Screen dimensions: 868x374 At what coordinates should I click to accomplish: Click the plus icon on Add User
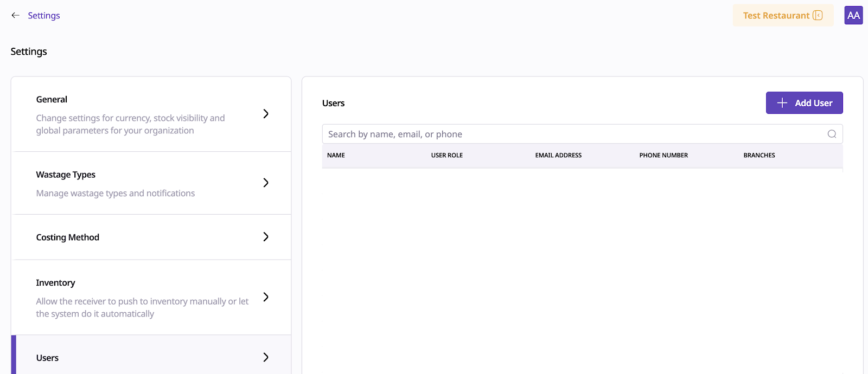point(782,103)
